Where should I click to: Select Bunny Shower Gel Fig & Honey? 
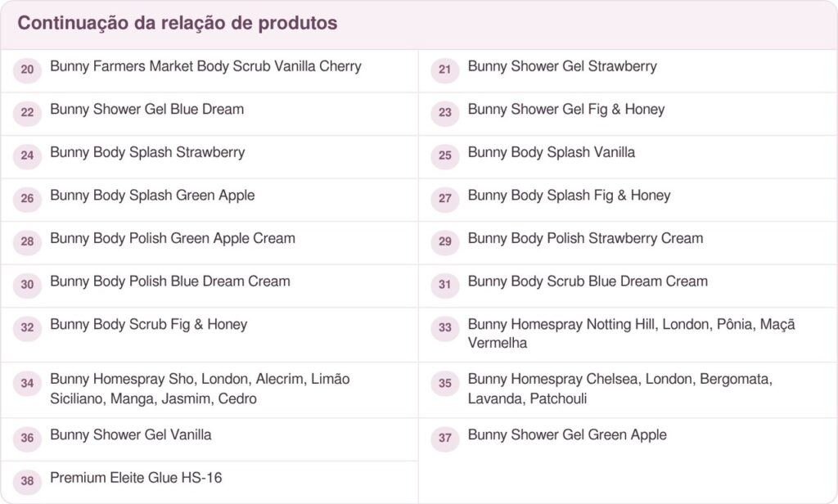(566, 109)
